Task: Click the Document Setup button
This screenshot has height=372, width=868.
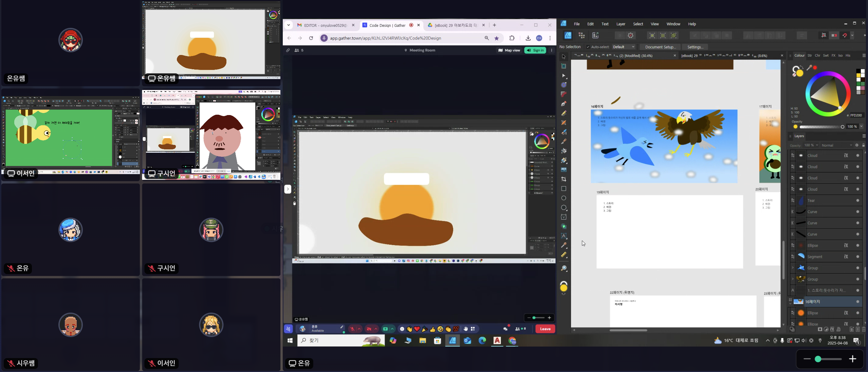Action: 660,47
